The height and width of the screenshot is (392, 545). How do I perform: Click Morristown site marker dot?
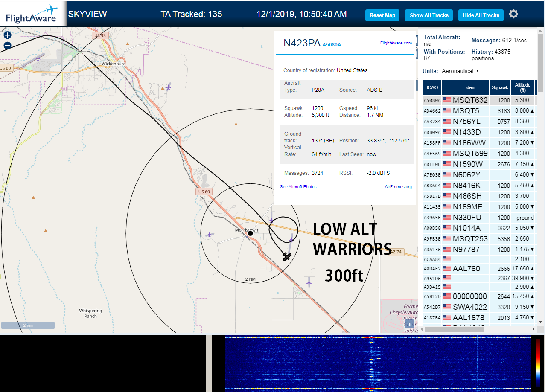(251, 233)
